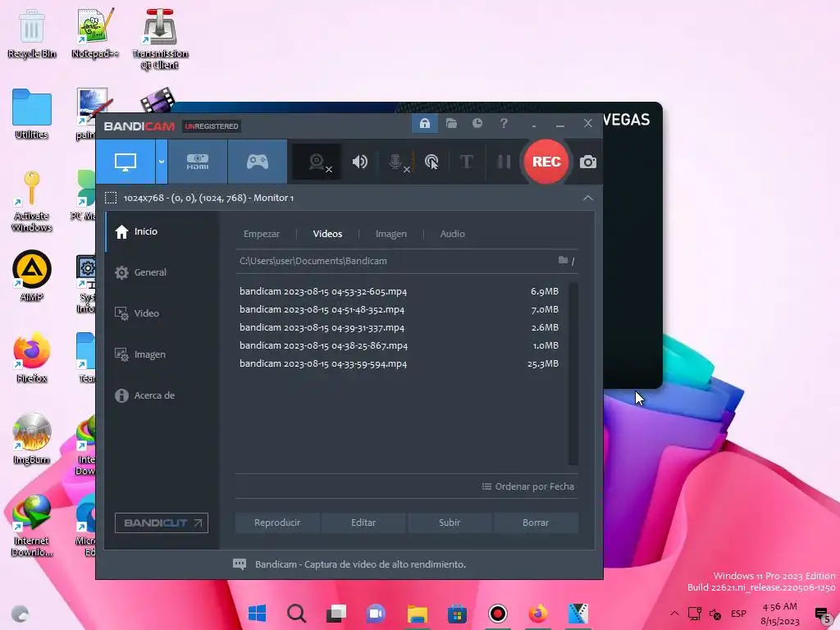
Task: Start recording with the REC button
Action: coord(546,162)
